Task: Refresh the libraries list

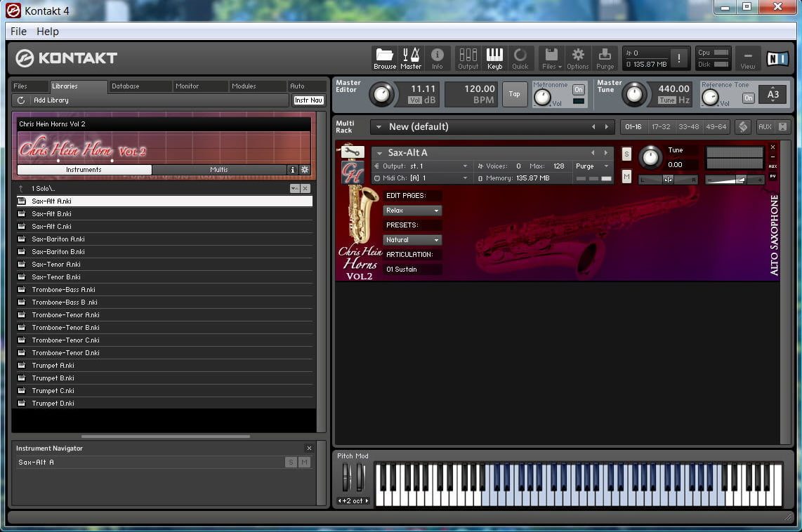Action: [21, 100]
